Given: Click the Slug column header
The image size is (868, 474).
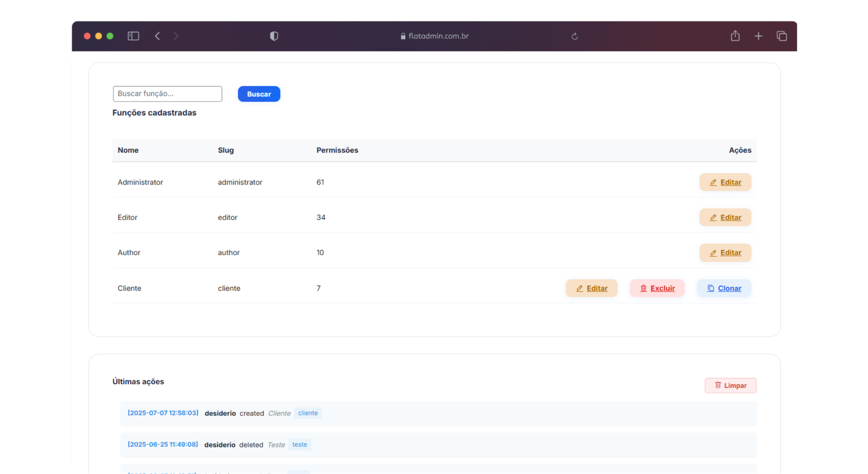Looking at the screenshot, I should tap(226, 150).
